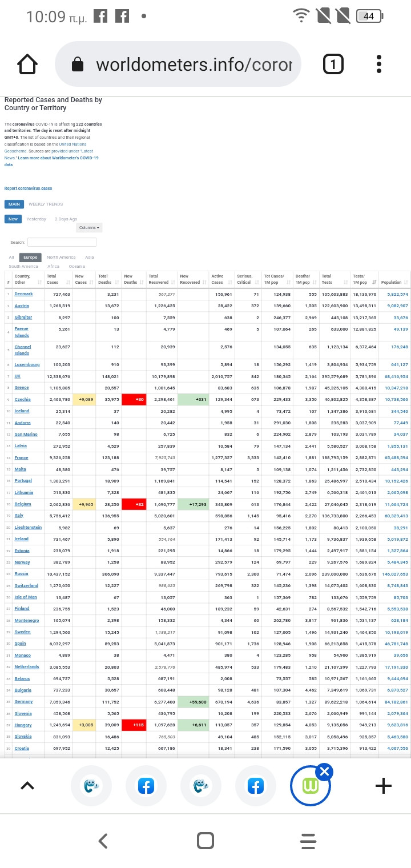Image resolution: width=411 pixels, height=868 pixels.
Task: Switch data to 2 Days Ago
Action: [x=66, y=219]
